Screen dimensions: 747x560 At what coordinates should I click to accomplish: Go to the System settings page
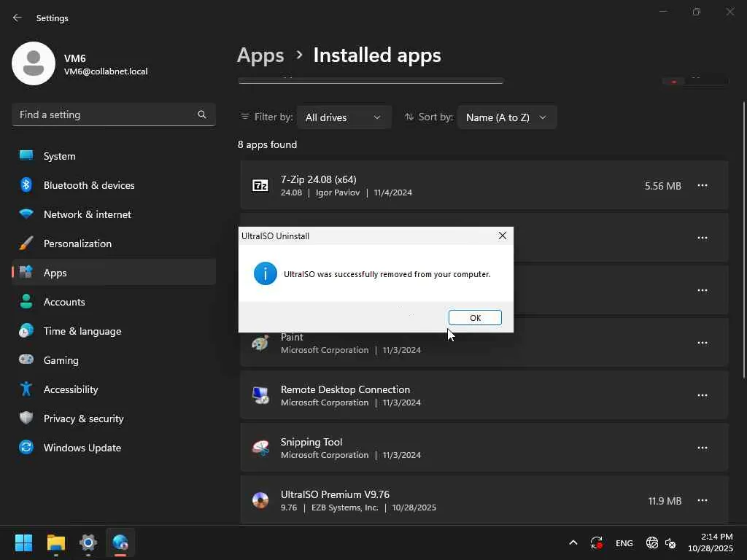pyautogui.click(x=59, y=156)
